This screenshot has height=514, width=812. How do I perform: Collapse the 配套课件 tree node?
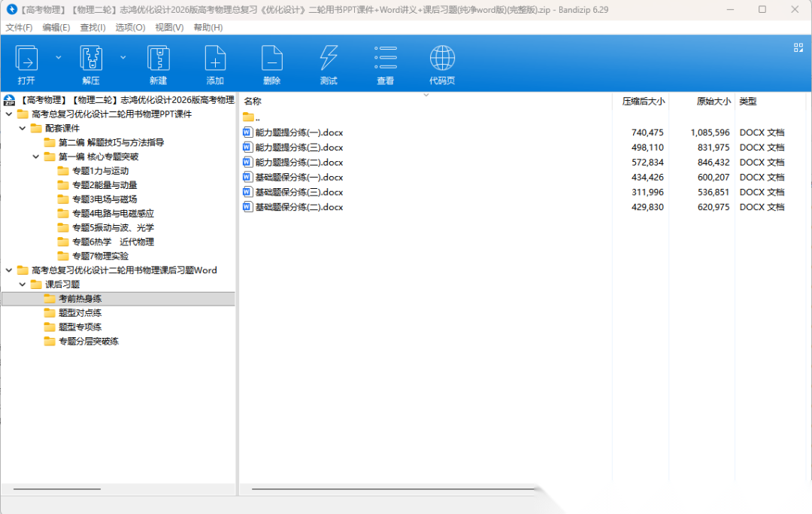22,129
